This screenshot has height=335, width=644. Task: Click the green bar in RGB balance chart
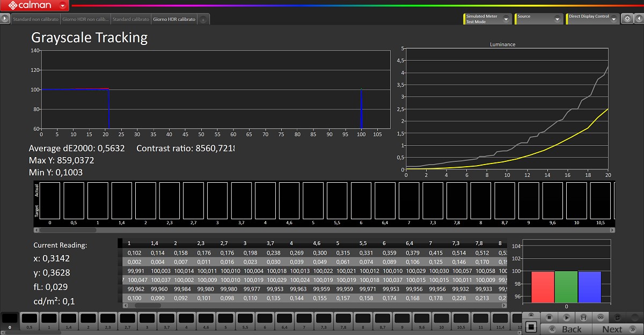pyautogui.click(x=566, y=287)
